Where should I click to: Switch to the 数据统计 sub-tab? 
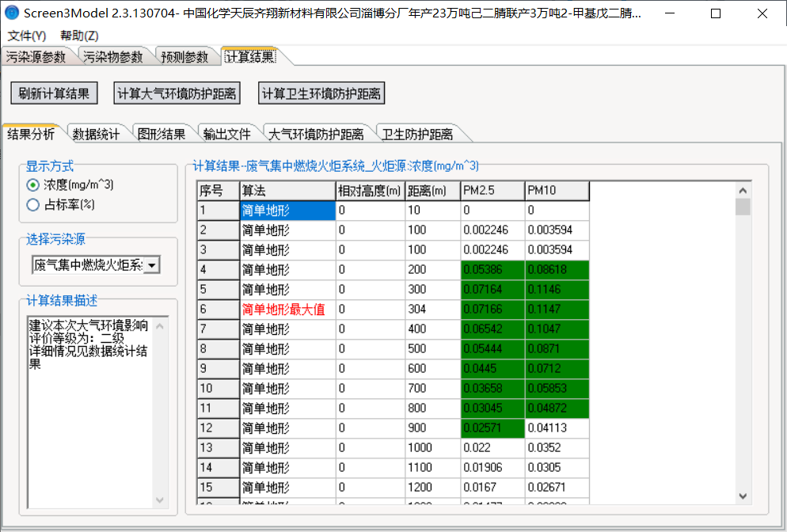coord(97,134)
